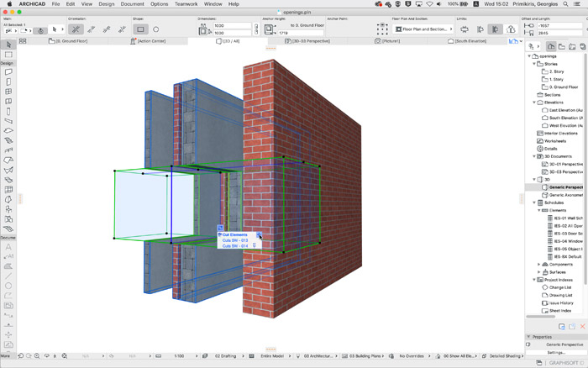588x368 pixels.
Task: Select Cuts SW - 013 from popup
Action: 234,240
